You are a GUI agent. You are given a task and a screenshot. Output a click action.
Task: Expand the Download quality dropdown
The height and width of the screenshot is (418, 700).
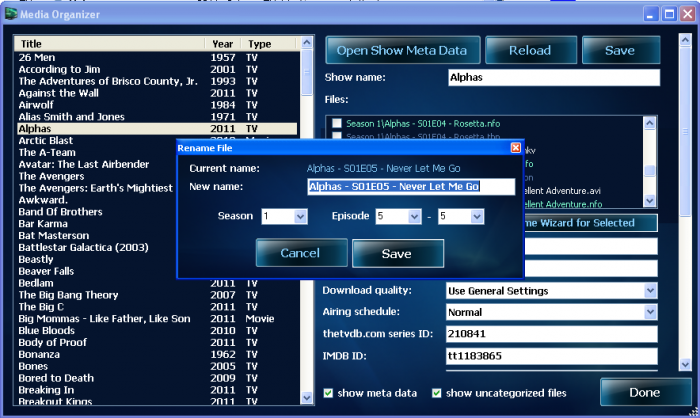click(650, 291)
